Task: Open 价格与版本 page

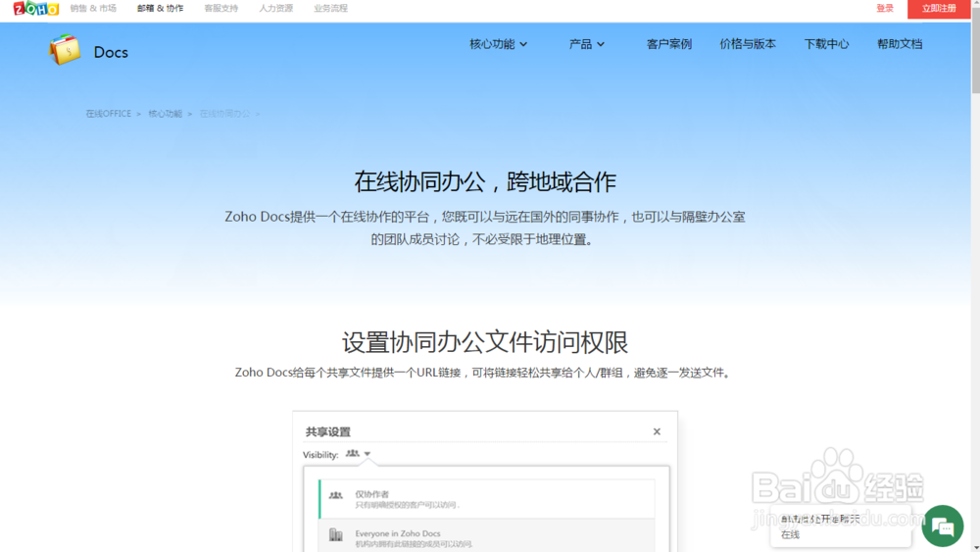Action: click(748, 44)
